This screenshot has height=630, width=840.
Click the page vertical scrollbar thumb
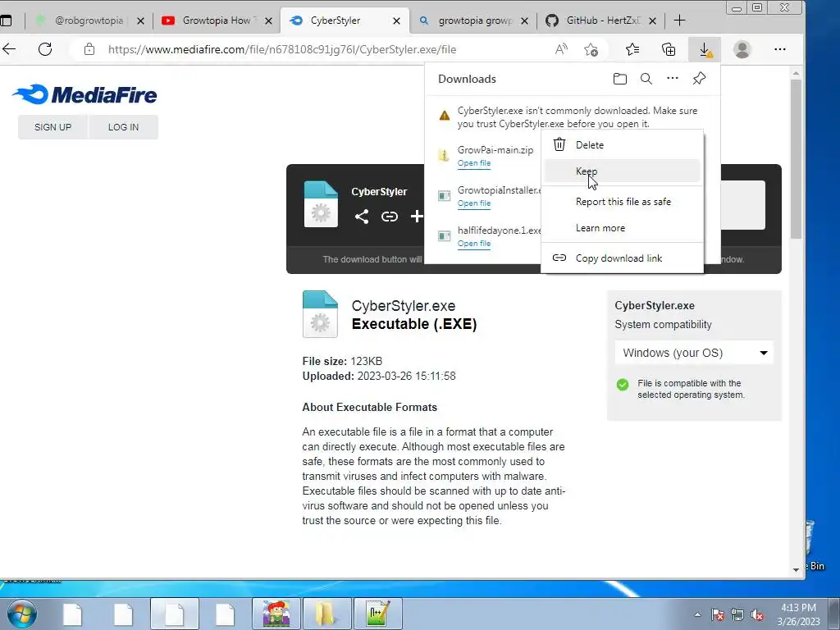coord(796,159)
